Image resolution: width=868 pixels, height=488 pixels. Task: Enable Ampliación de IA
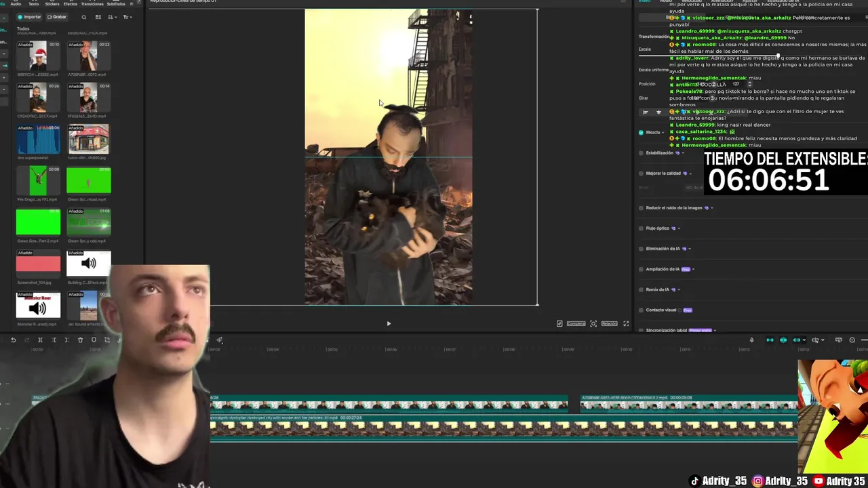[641, 269]
